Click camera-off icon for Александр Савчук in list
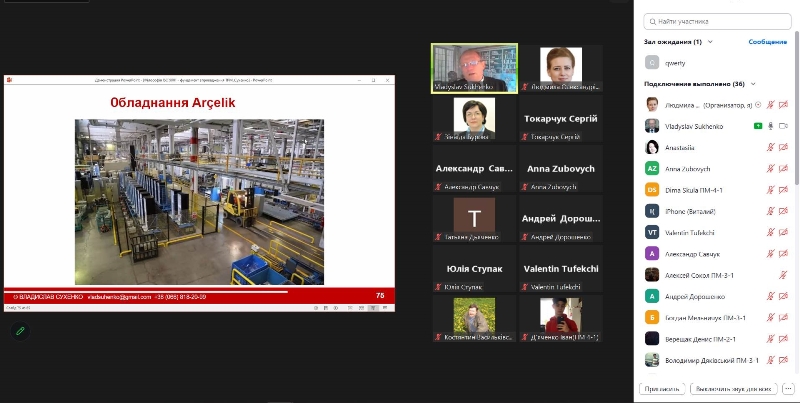This screenshot has height=403, width=800. tap(784, 254)
